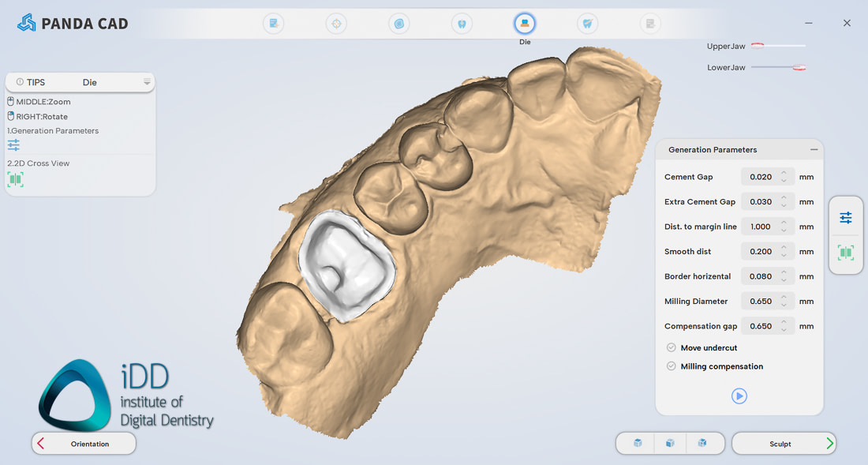
Task: Click the 2D Cross View icon in Tips panel
Action: tap(15, 179)
